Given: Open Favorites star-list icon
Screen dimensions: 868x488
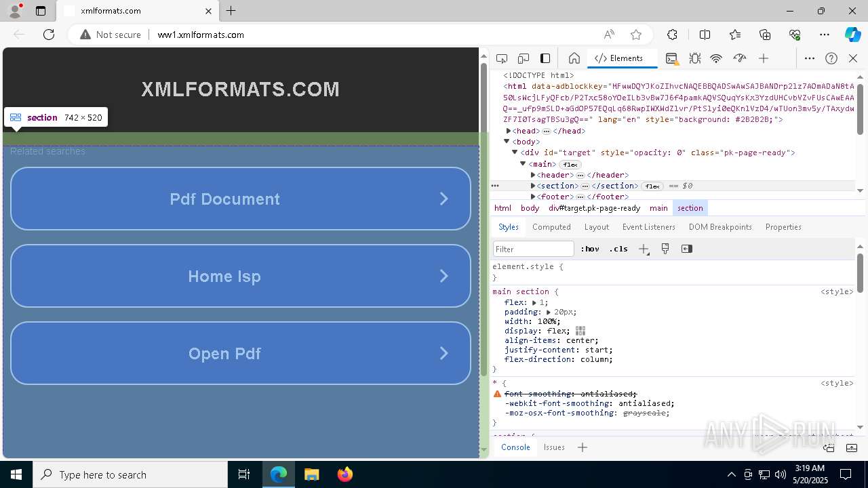Looking at the screenshot, I should point(735,35).
